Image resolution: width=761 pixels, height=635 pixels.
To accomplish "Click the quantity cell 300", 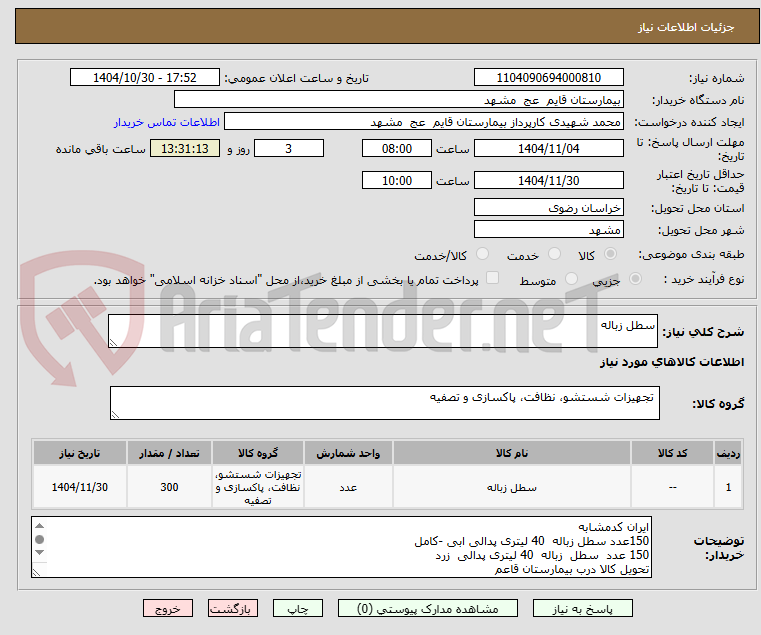I will [169, 487].
